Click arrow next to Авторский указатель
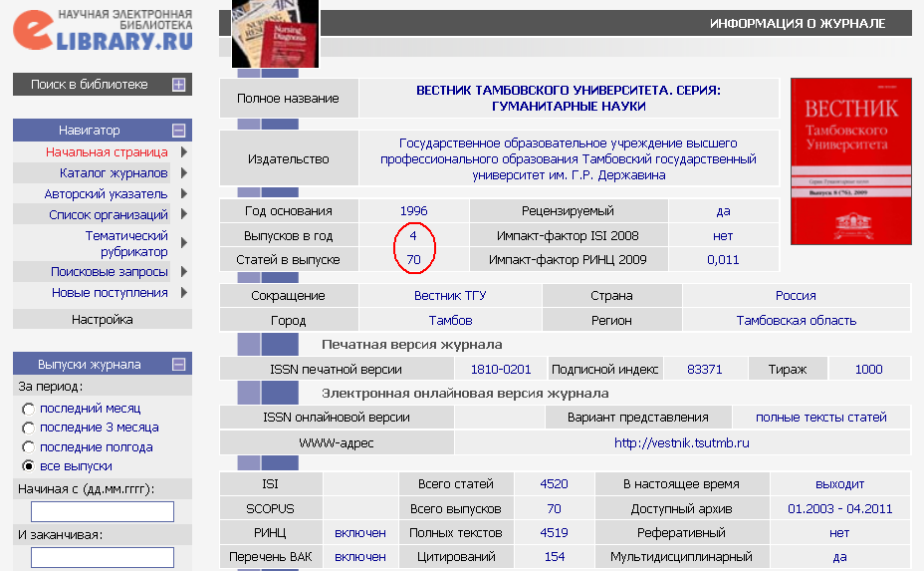Image resolution: width=924 pixels, height=571 pixels. pyautogui.click(x=184, y=193)
